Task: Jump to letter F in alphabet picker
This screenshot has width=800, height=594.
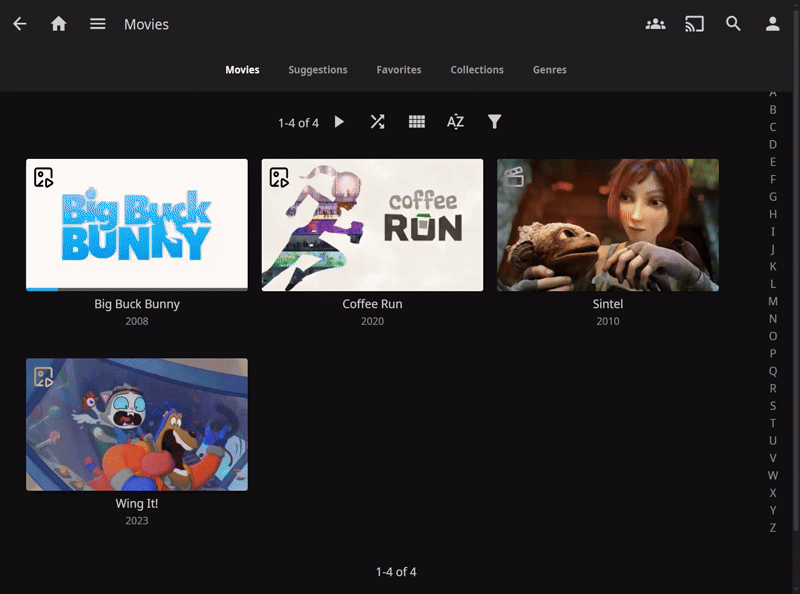Action: 773,179
